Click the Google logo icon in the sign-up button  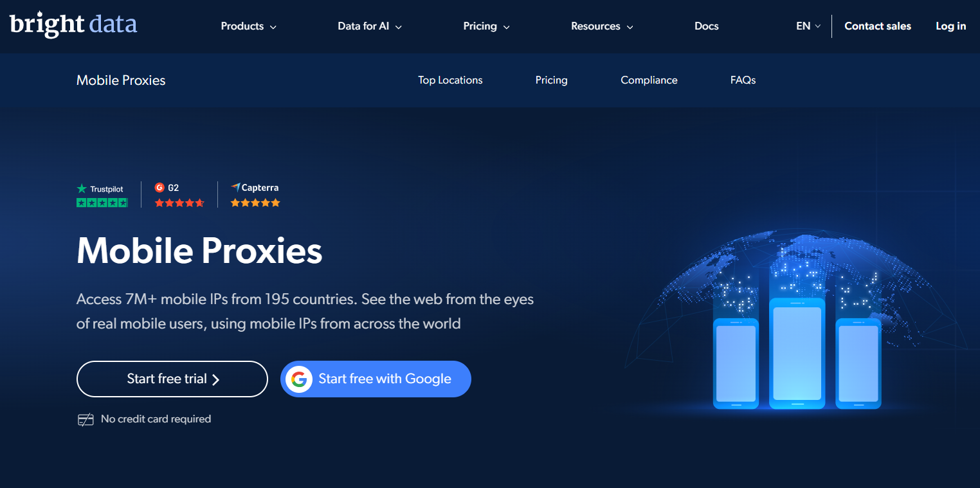click(298, 379)
